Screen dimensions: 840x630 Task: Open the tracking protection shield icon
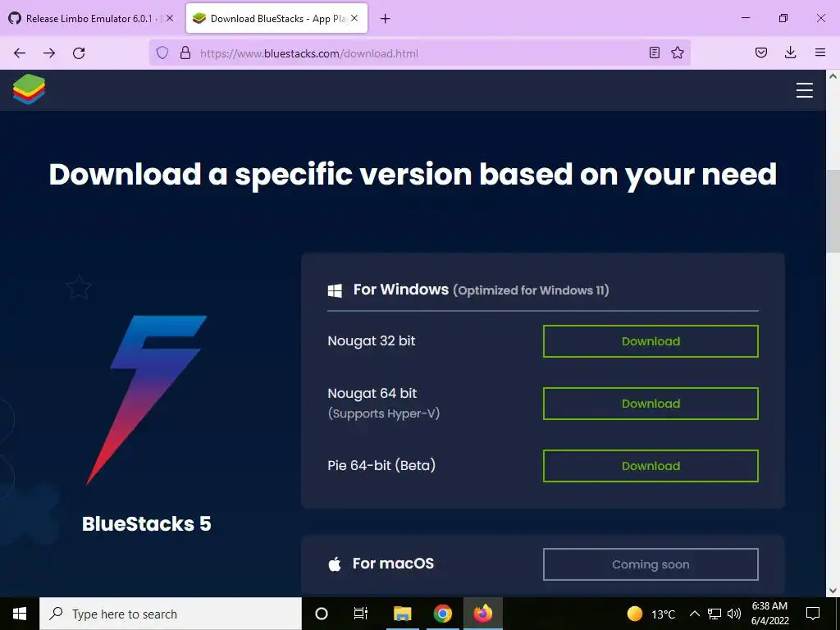(162, 52)
